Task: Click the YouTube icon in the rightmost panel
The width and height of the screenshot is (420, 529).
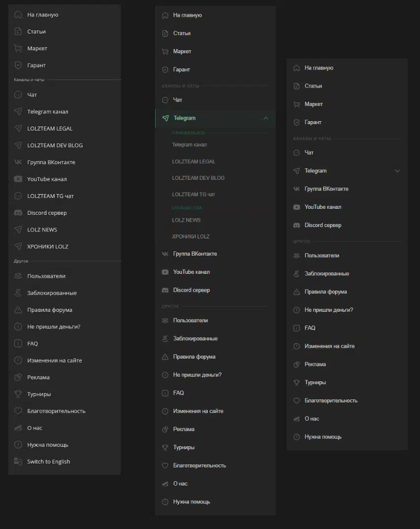Action: click(296, 207)
